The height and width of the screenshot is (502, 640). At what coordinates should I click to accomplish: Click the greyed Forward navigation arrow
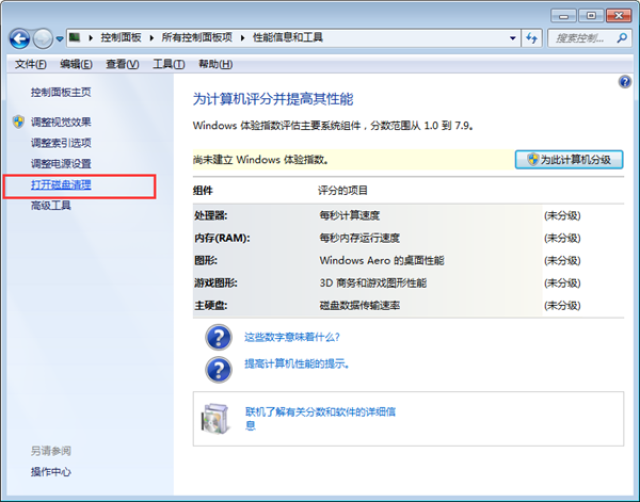point(42,38)
